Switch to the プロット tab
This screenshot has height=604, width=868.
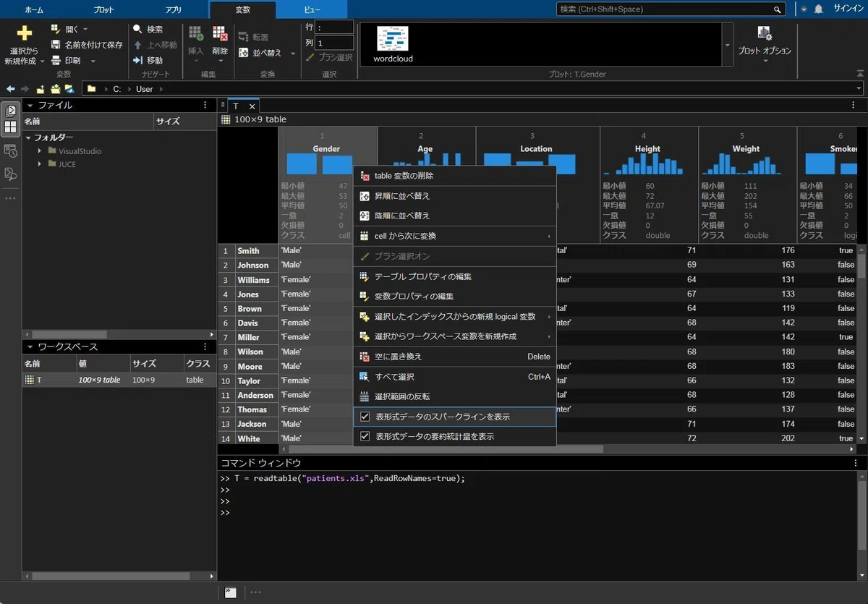coord(103,9)
